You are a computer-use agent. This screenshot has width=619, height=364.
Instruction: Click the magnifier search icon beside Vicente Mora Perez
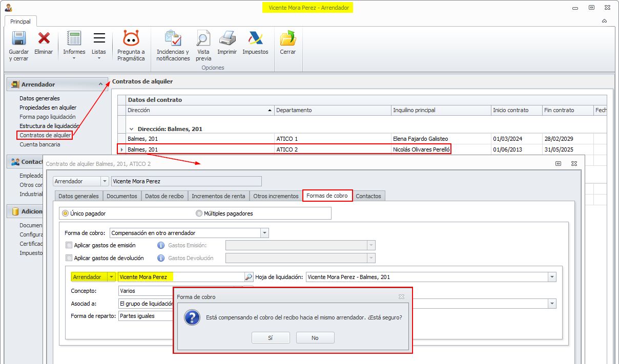(x=249, y=277)
